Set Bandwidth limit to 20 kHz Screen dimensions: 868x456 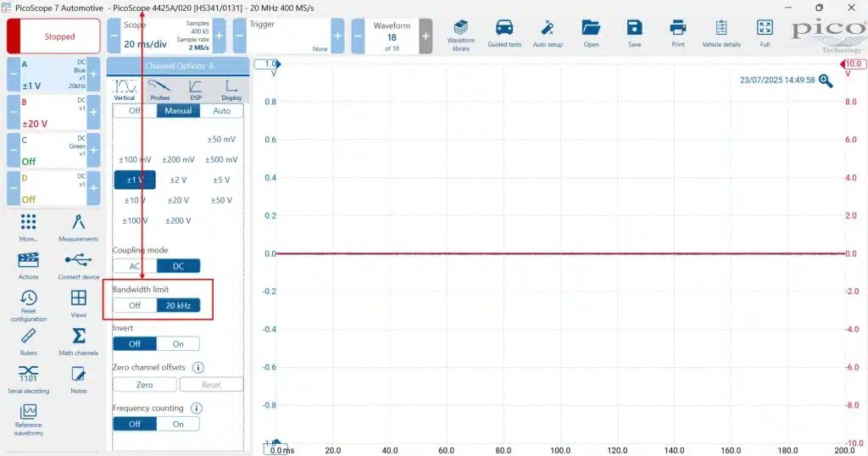click(x=178, y=305)
